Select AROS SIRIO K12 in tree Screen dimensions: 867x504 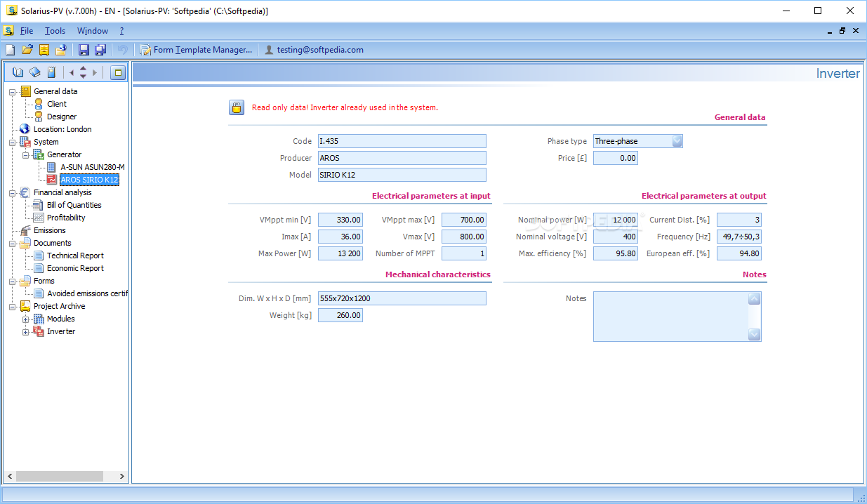[89, 180]
